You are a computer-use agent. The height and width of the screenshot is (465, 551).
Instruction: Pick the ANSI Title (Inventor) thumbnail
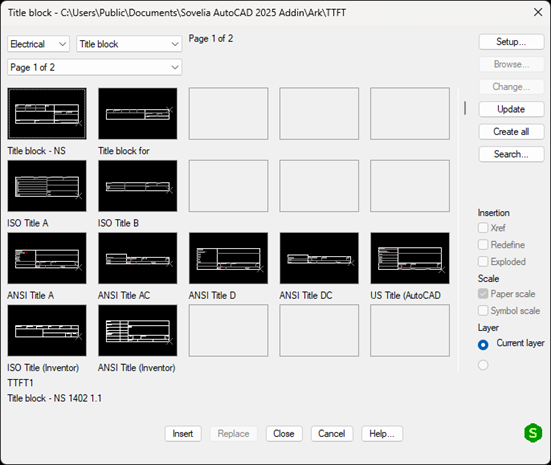[x=138, y=330]
